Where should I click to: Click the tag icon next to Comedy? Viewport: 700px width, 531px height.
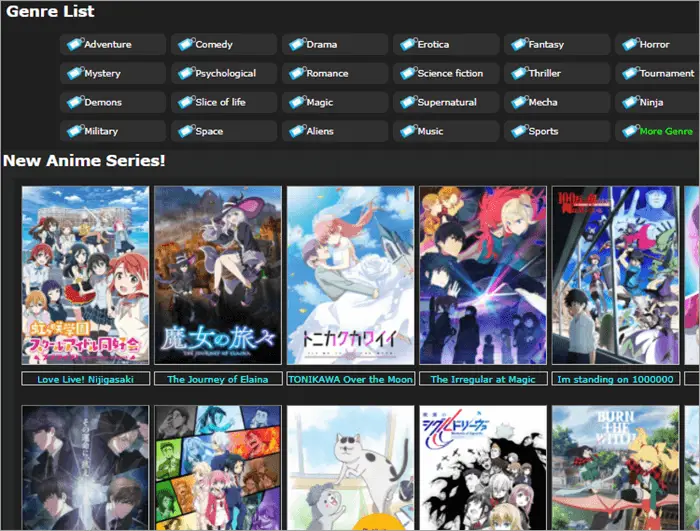[185, 45]
